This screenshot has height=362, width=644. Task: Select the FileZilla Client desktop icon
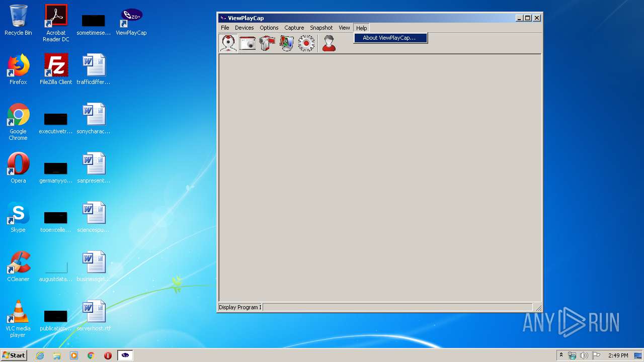point(56,69)
